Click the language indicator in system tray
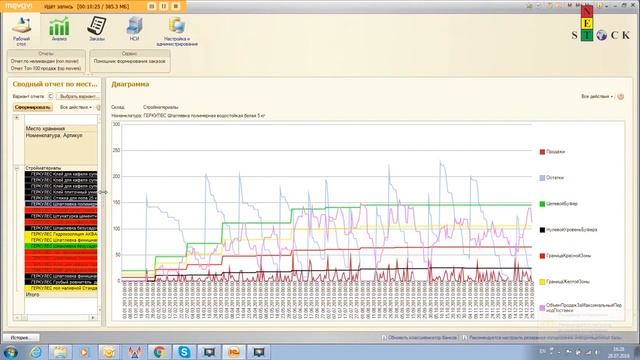The image size is (640, 360). pyautogui.click(x=542, y=351)
